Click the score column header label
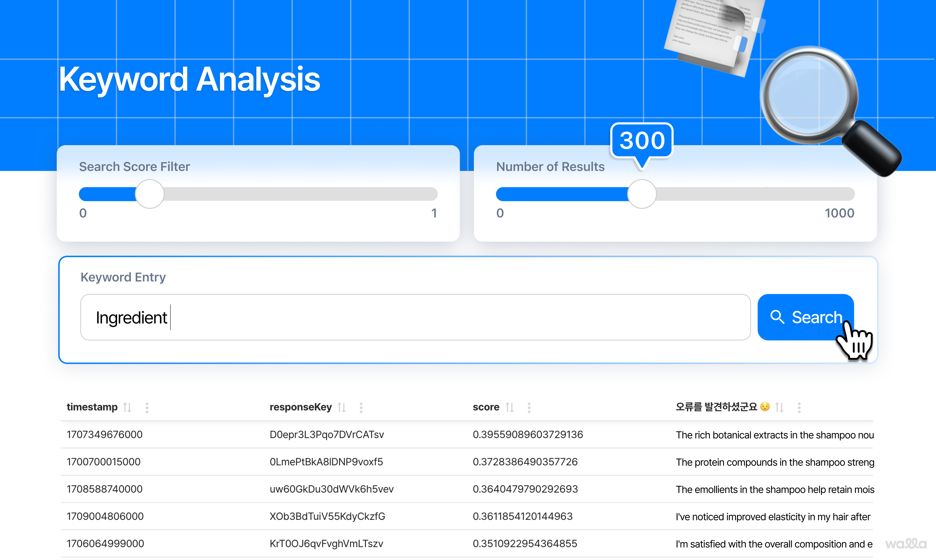This screenshot has height=560, width=936. 486,407
